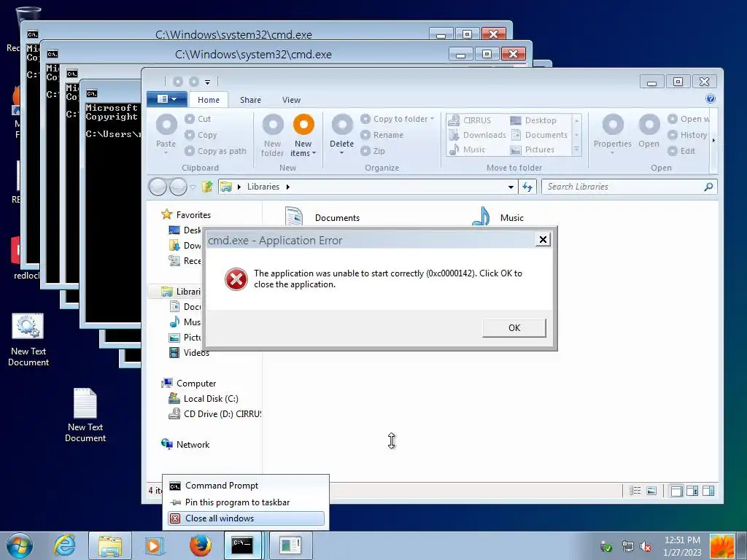Open the New items dropdown
Viewport: 747px width, 560px height.
coord(303,149)
